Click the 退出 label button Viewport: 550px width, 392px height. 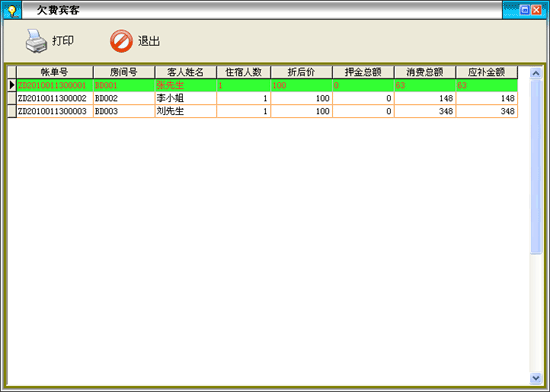(x=149, y=41)
